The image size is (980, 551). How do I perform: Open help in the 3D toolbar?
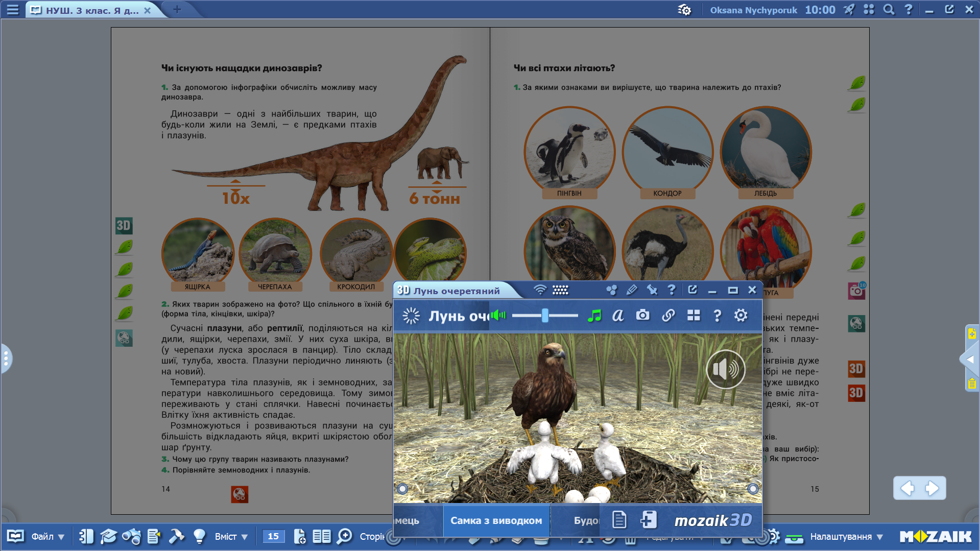tap(717, 316)
